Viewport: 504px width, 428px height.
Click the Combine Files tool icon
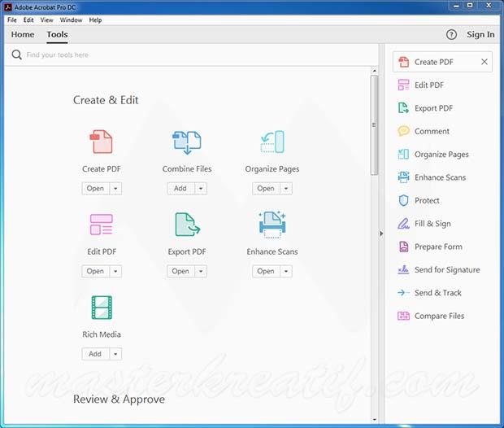tap(187, 142)
